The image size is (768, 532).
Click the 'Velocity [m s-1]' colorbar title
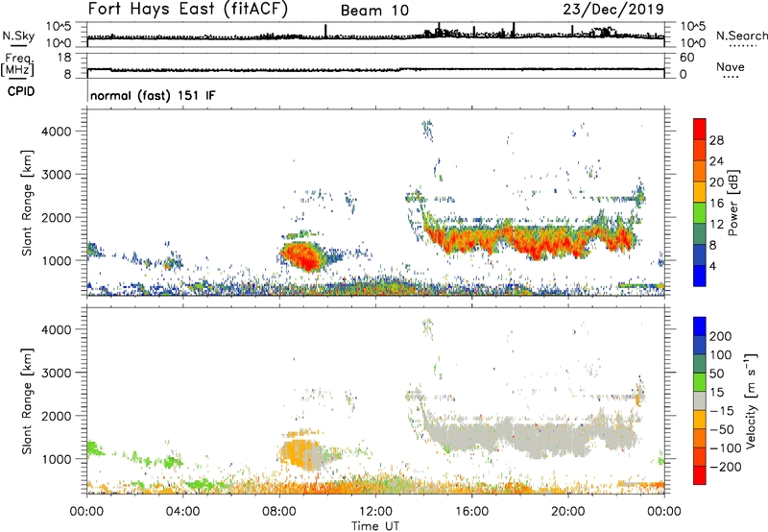(751, 400)
